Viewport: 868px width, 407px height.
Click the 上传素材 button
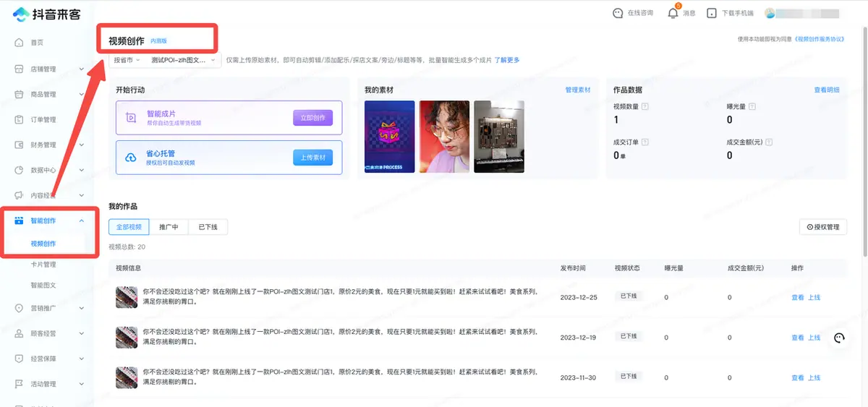(312, 158)
